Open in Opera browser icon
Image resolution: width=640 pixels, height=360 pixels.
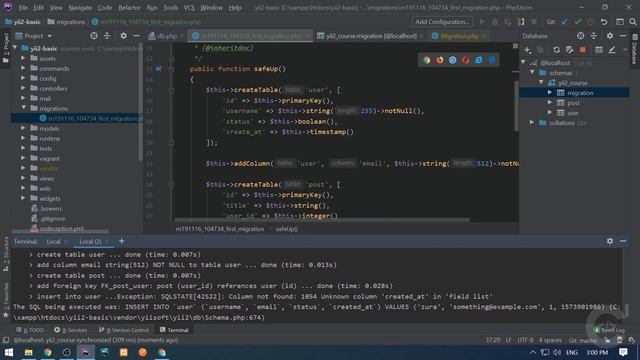point(466,60)
